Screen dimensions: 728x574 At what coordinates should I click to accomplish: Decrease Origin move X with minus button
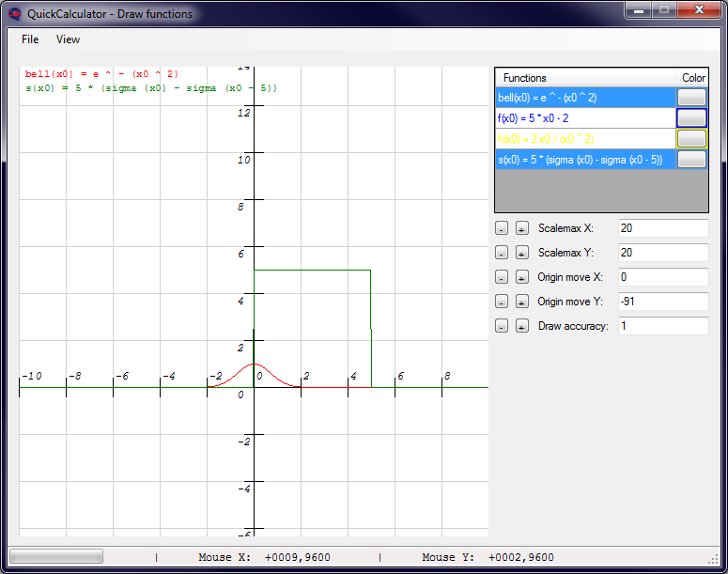pyautogui.click(x=502, y=277)
